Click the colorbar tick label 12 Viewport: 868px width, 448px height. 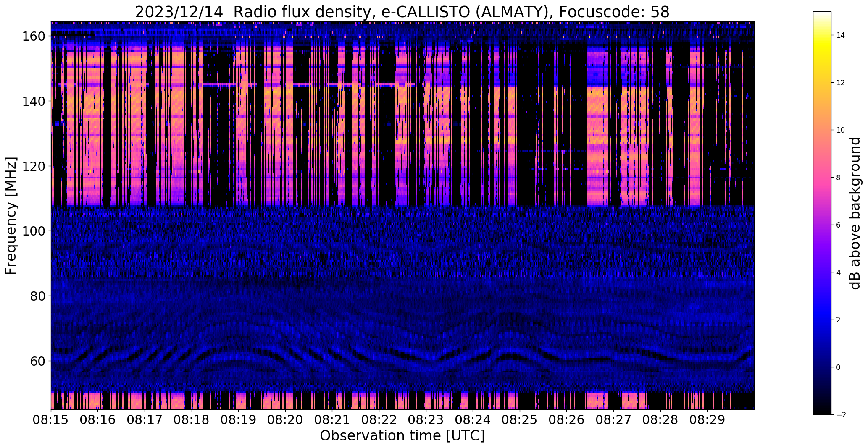click(841, 83)
